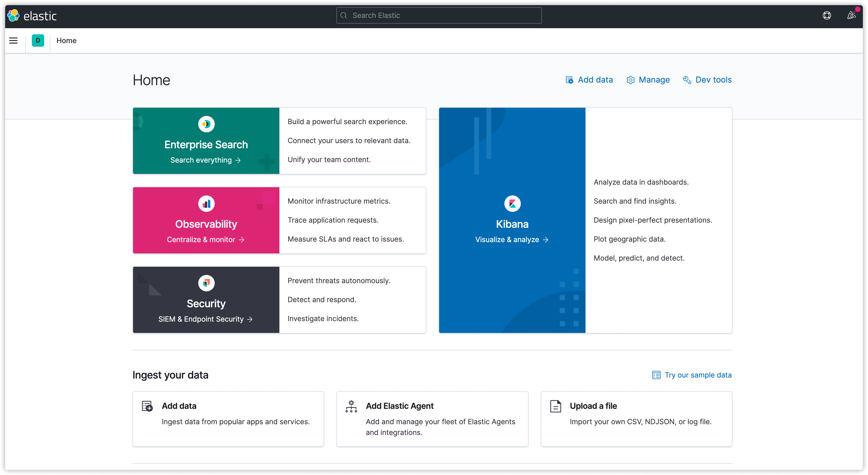868x475 pixels.
Task: Open the hamburger navigation menu
Action: (13, 41)
